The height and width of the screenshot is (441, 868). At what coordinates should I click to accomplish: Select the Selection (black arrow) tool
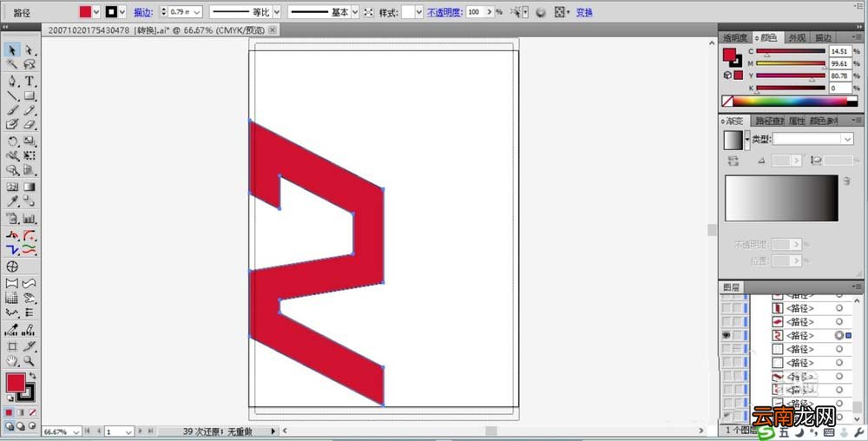(x=11, y=50)
